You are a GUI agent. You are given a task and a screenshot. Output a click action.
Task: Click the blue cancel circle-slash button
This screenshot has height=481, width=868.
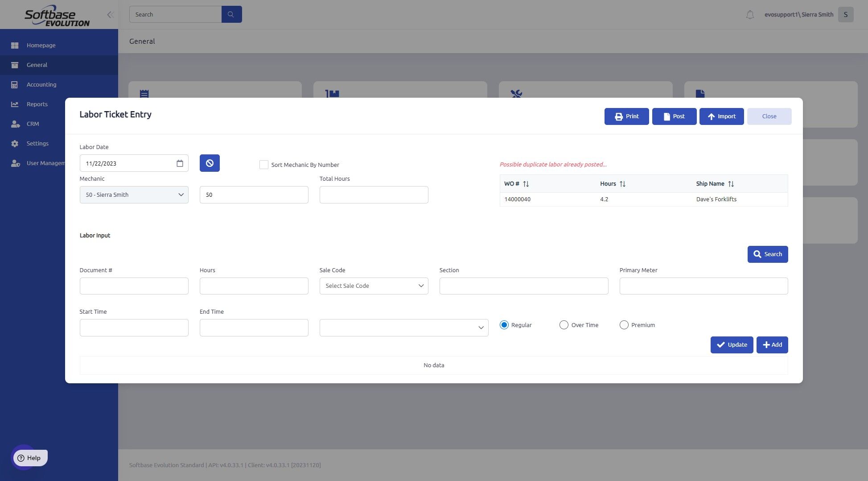point(210,163)
